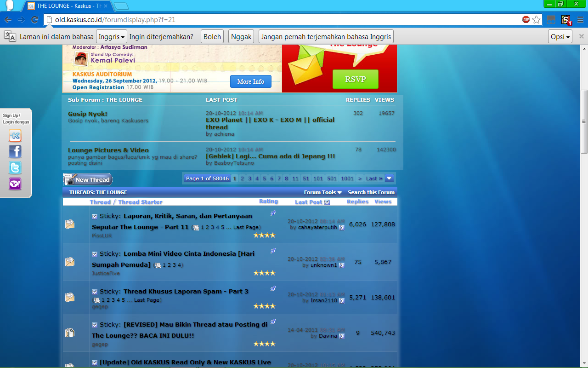Click the browser forward arrow
The image size is (588, 368).
pos(21,20)
